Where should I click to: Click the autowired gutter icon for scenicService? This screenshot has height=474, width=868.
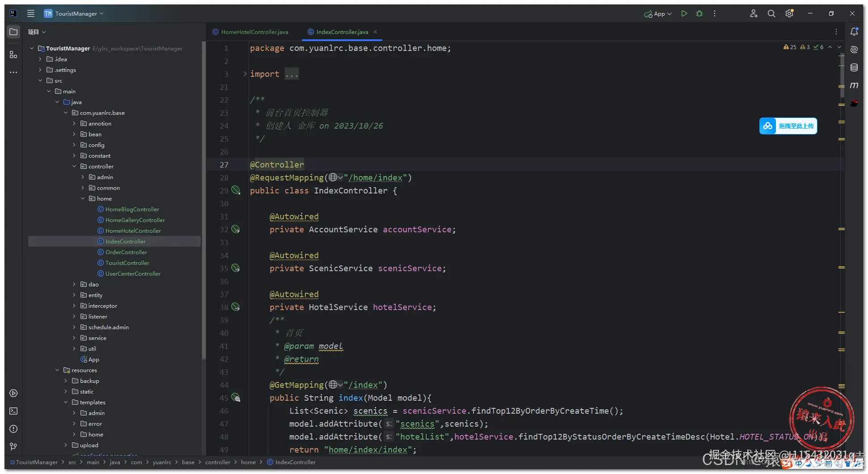click(236, 268)
